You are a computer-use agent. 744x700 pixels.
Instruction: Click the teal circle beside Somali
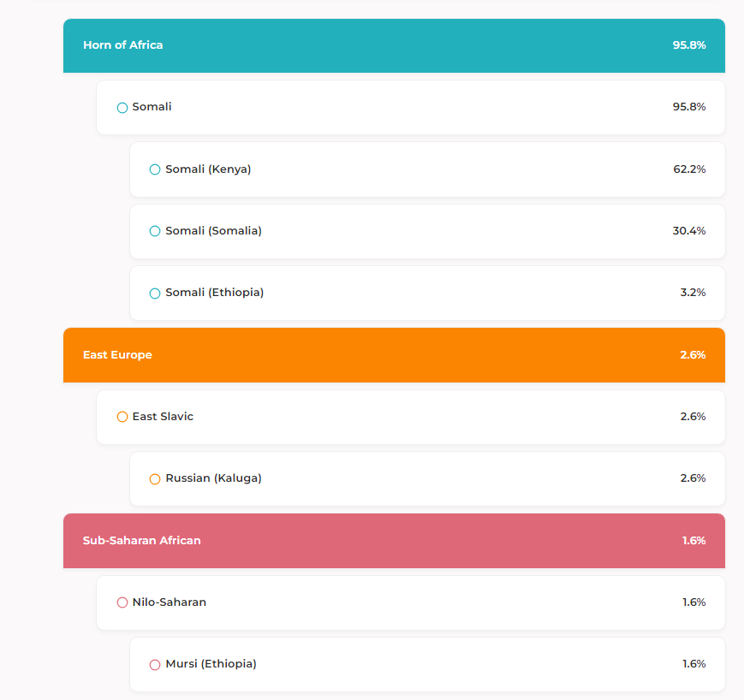(x=122, y=108)
